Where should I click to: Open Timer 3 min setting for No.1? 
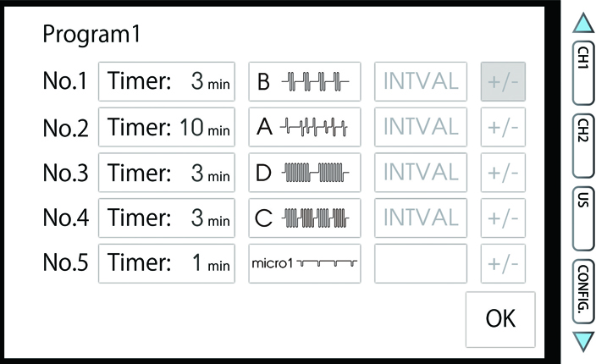coord(168,81)
